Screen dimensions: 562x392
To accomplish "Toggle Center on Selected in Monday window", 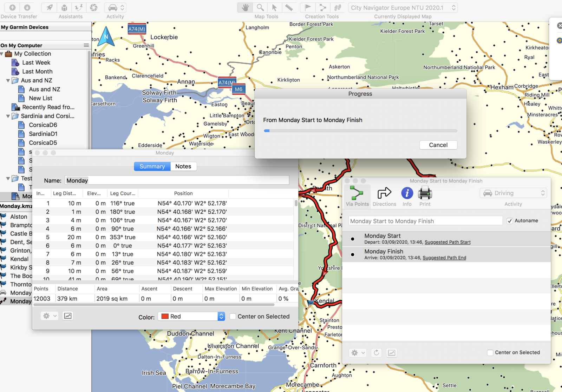I will click(233, 317).
